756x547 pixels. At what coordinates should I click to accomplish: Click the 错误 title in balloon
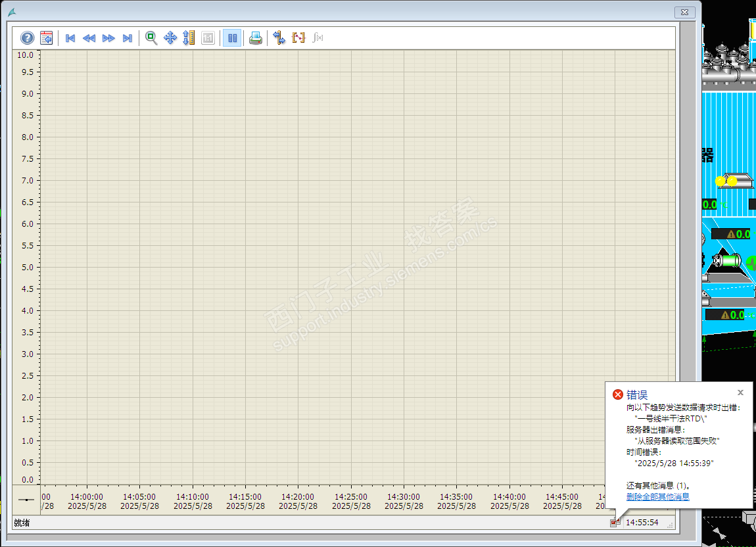point(637,395)
